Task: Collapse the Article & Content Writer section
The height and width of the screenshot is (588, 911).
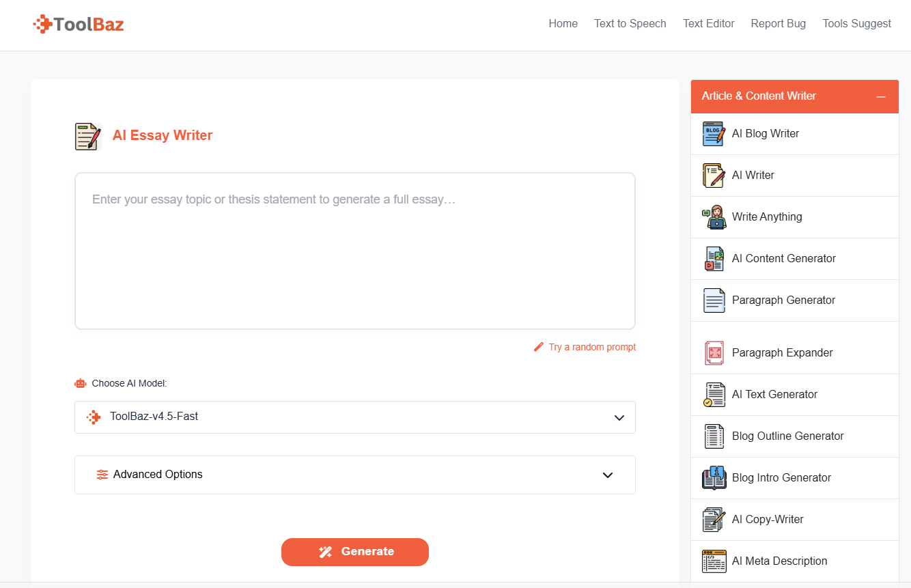Action: (881, 96)
